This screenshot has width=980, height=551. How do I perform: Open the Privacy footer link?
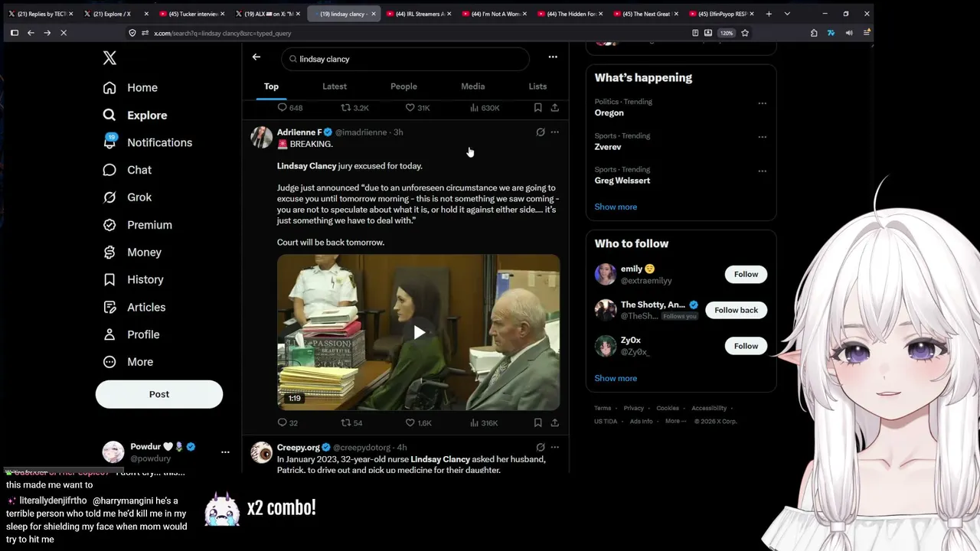633,408
